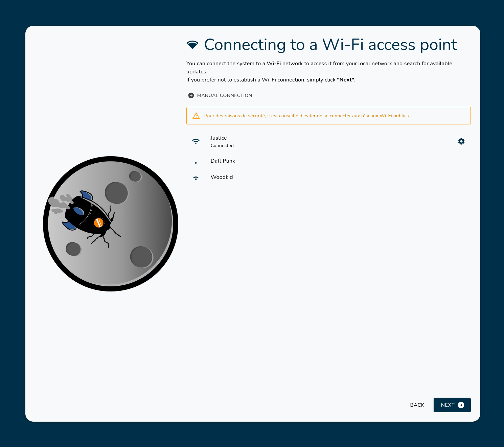
Task: Open the MANUAL CONNECTION option
Action: point(224,95)
